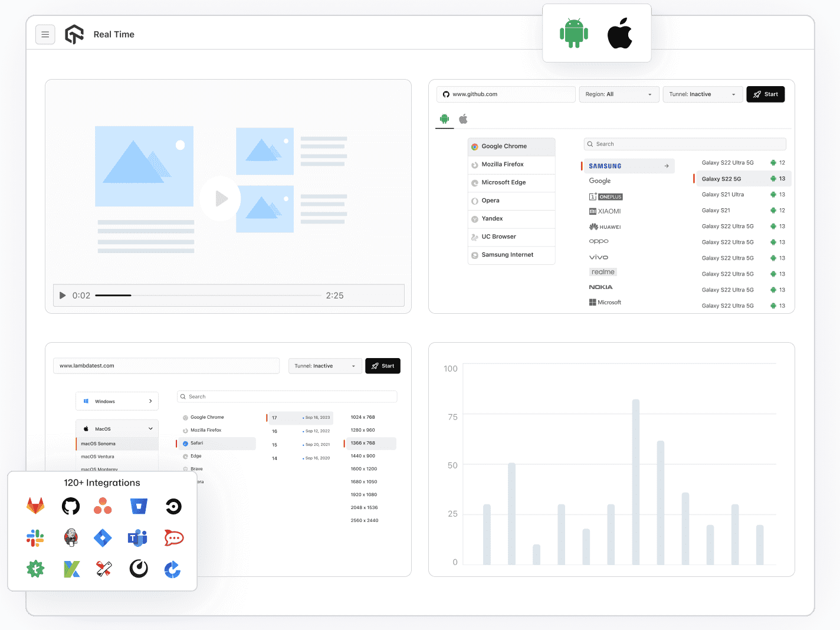The width and height of the screenshot is (840, 630).
Task: Click Start next to the lambdatest.com URL
Action: (383, 366)
